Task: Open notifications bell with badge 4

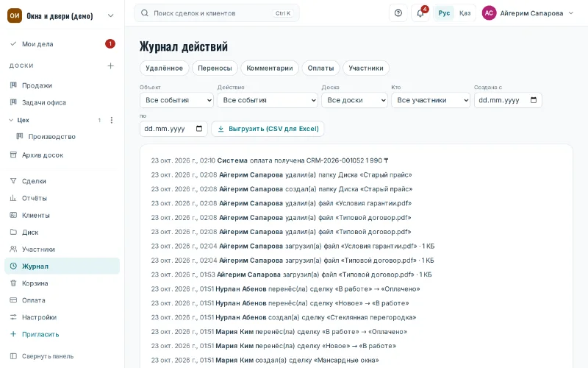Action: coord(420,13)
